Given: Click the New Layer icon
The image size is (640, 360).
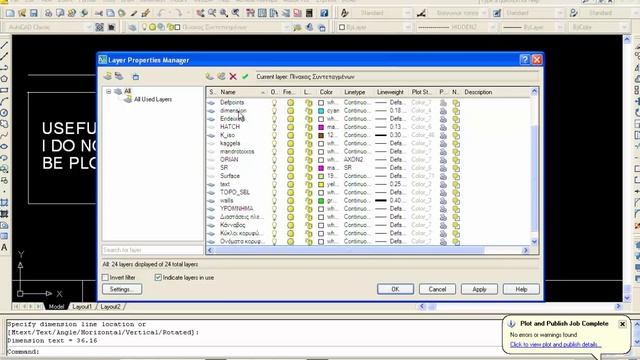Looking at the screenshot, I should pyautogui.click(x=209, y=76).
